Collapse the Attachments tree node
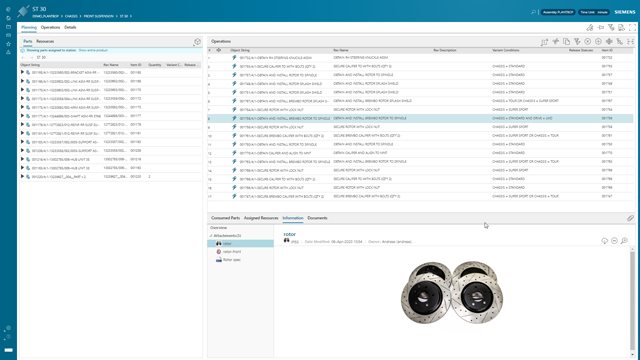Viewport: 640px width, 360px height. click(x=211, y=236)
